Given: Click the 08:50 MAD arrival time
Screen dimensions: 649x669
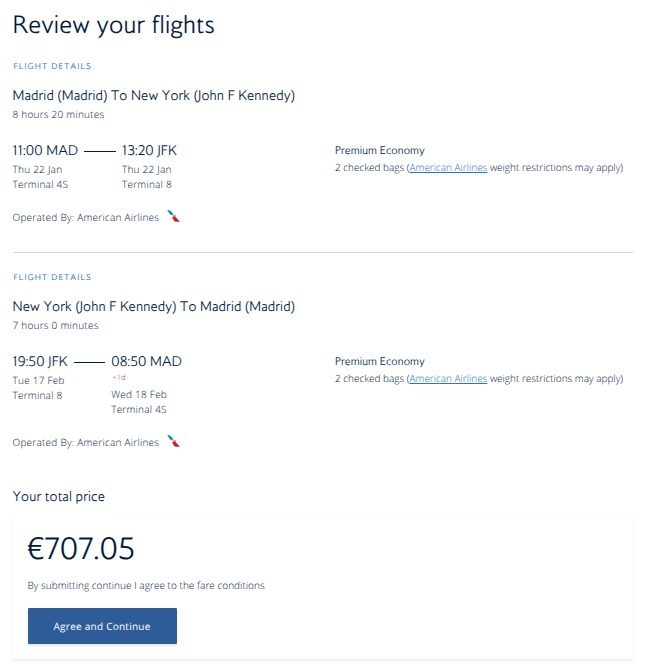Looking at the screenshot, I should click(x=146, y=362).
